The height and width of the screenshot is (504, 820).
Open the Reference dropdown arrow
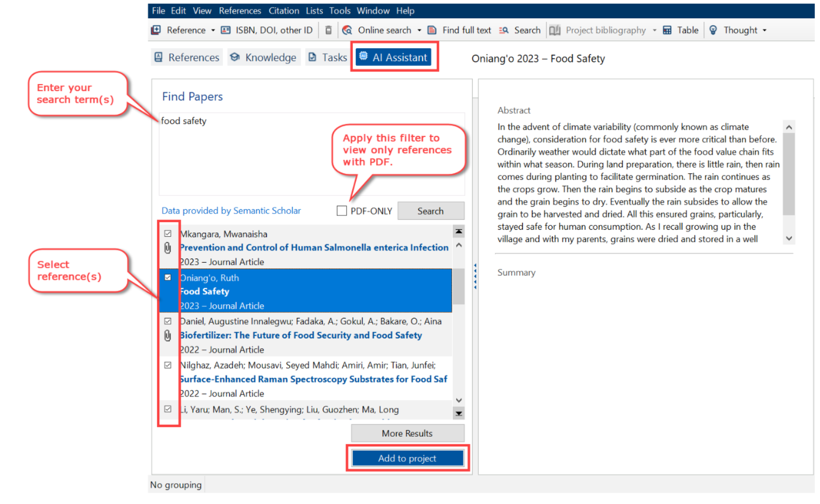pyautogui.click(x=213, y=30)
